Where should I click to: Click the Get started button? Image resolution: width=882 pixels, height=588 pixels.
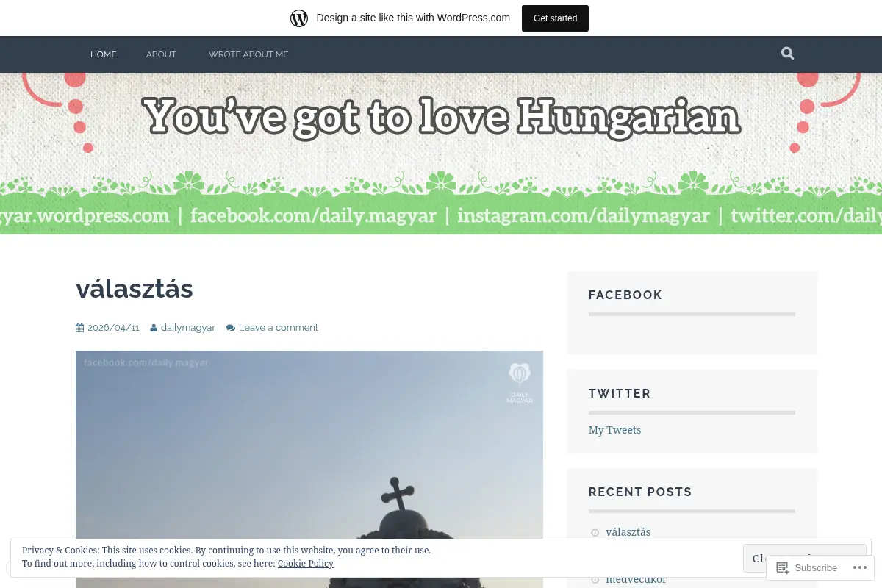click(x=555, y=18)
